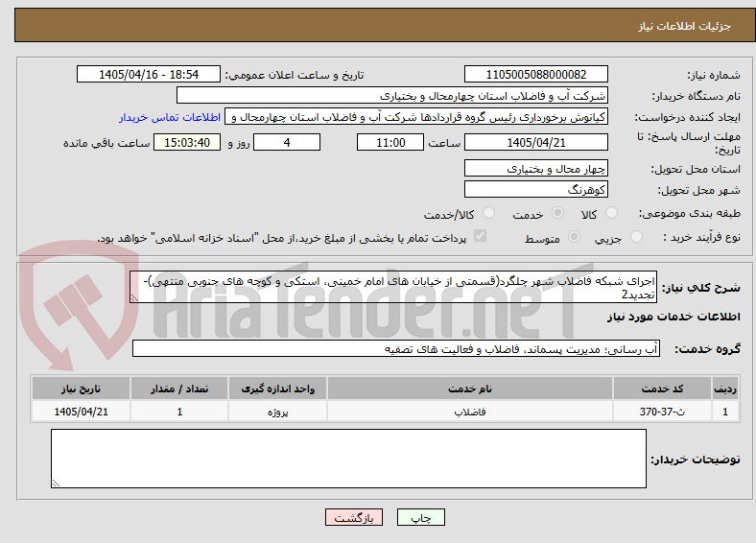This screenshot has width=756, height=543.
Task: Select the کالا/خدمت radio button
Action: pyautogui.click(x=489, y=213)
